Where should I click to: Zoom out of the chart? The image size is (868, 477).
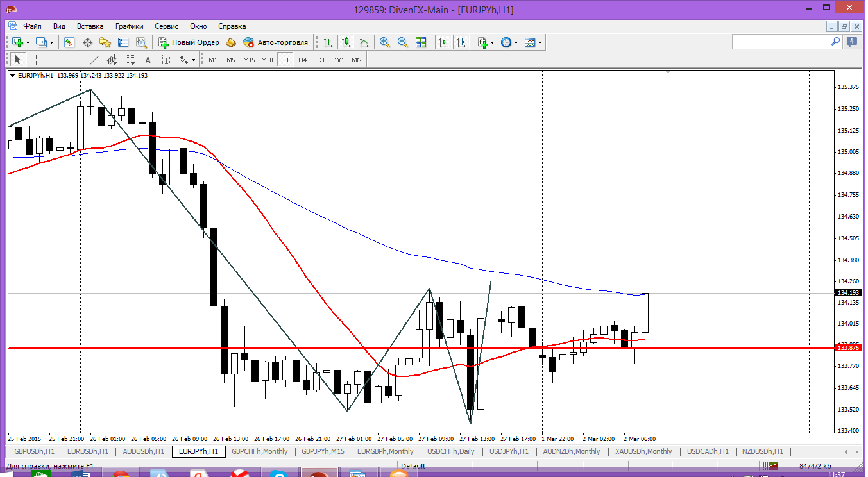(403, 42)
